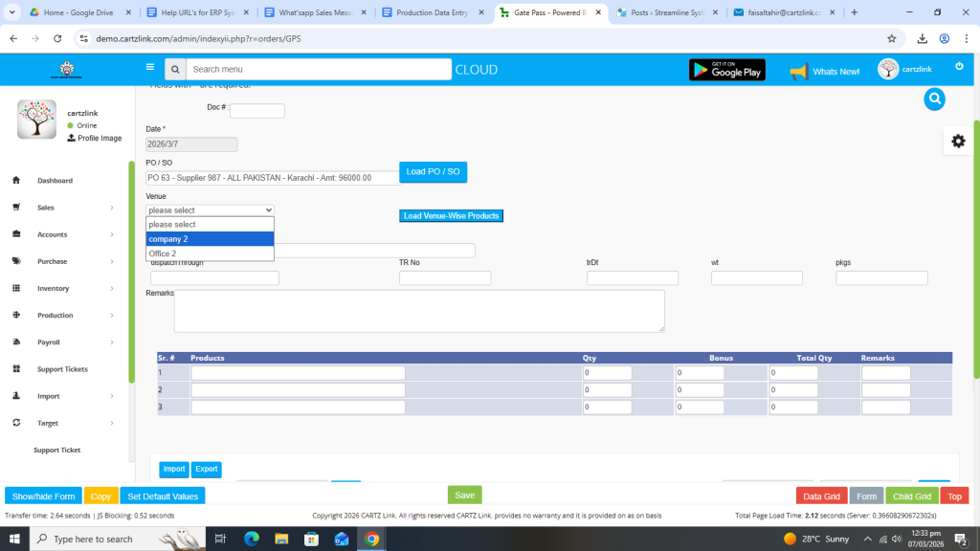Collapse the Venue dropdown box
980x551 pixels.
pyautogui.click(x=210, y=209)
